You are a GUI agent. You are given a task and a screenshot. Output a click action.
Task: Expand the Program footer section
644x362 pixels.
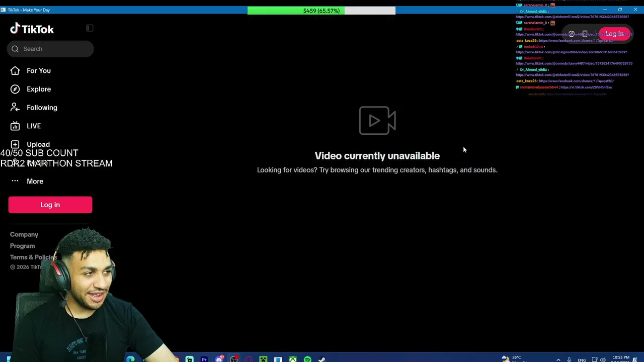[23, 246]
